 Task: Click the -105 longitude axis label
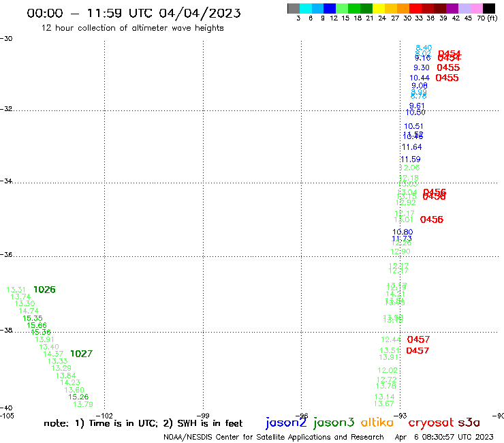point(7,416)
